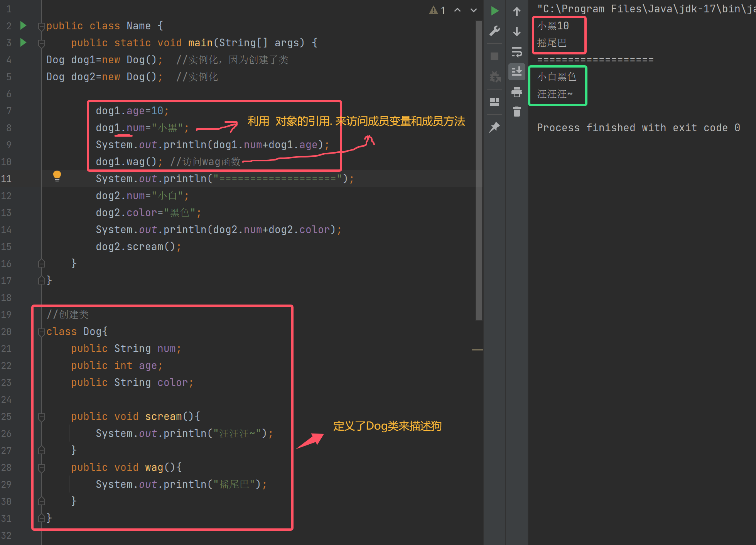Collapse the Dog class fold marker
This screenshot has width=756, height=545.
42,332
